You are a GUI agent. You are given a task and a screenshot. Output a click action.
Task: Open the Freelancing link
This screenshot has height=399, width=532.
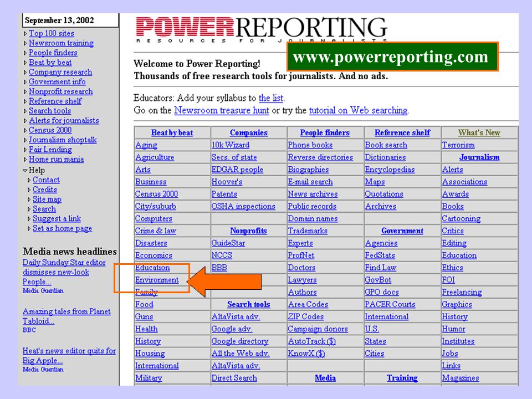pos(462,292)
